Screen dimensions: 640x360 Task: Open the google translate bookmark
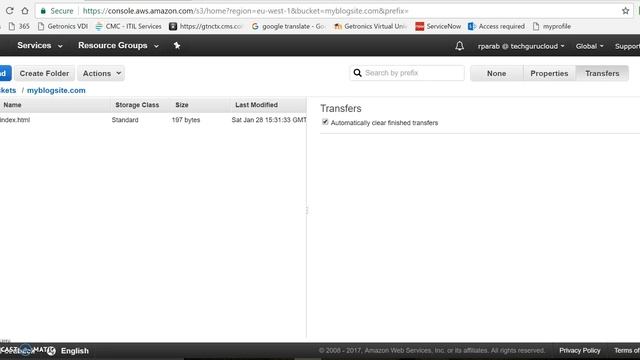coord(288,27)
